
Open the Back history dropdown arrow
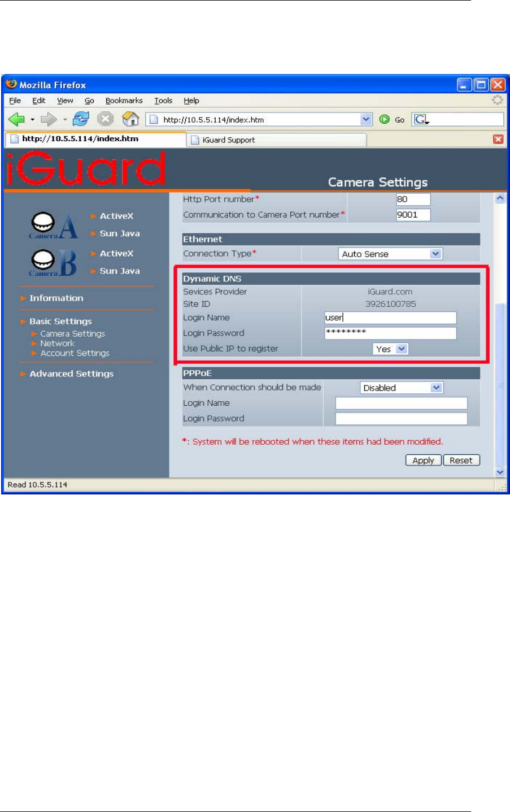click(x=33, y=120)
